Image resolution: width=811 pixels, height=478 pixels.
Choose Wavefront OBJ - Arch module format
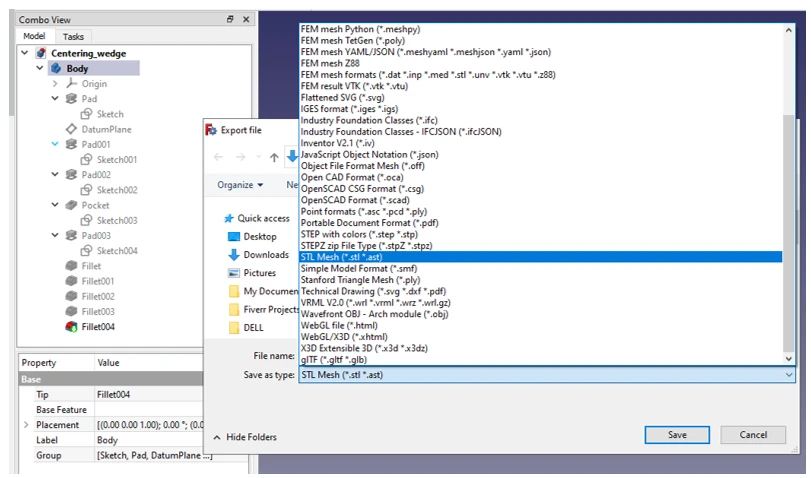[x=540, y=314]
